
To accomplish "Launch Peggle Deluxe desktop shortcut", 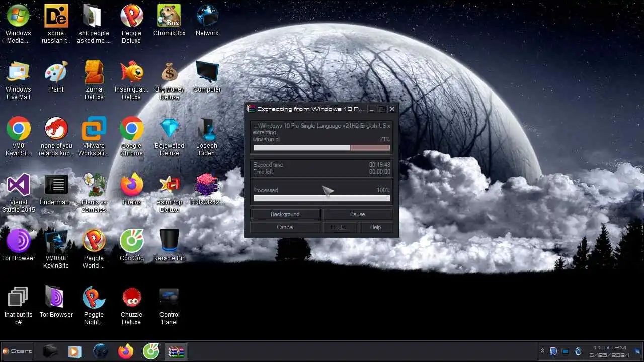I will [131, 24].
